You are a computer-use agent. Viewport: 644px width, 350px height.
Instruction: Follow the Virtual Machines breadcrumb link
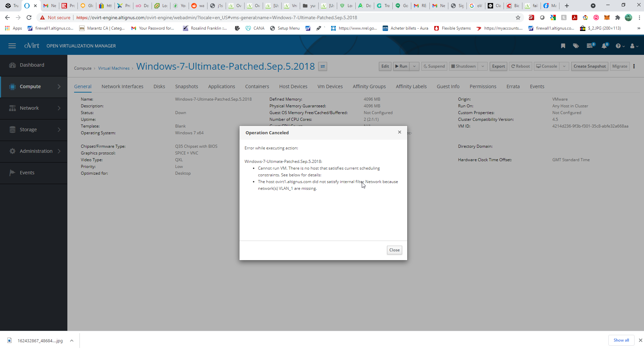114,68
